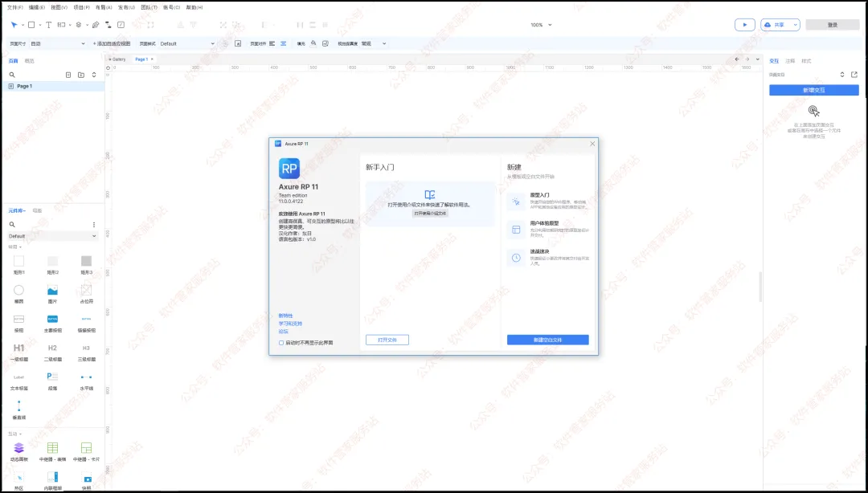Open the low vision dropdown
This screenshot has width=868, height=493.
[374, 43]
